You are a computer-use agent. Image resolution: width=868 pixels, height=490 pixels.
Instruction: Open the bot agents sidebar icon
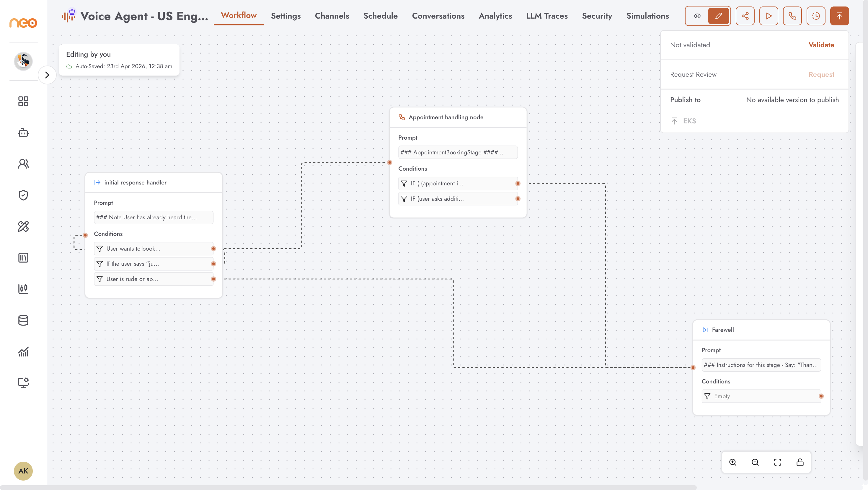[x=23, y=133]
